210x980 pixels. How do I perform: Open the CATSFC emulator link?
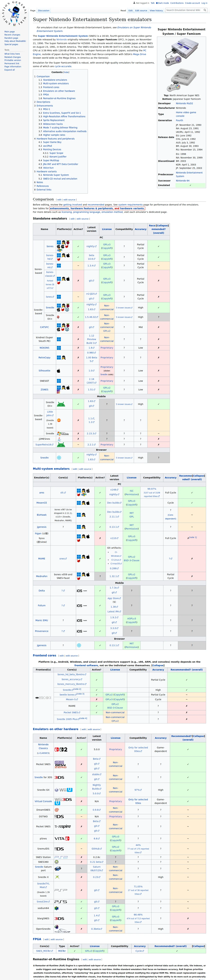(x=44, y=327)
